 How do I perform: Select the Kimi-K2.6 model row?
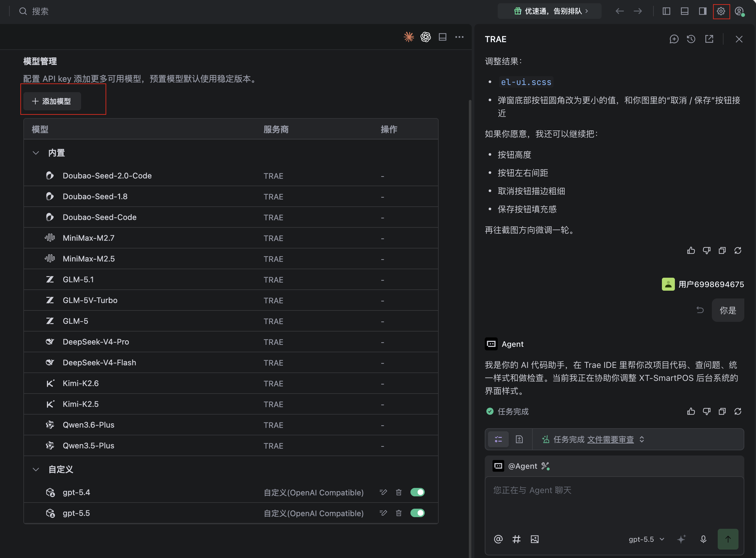click(x=231, y=383)
